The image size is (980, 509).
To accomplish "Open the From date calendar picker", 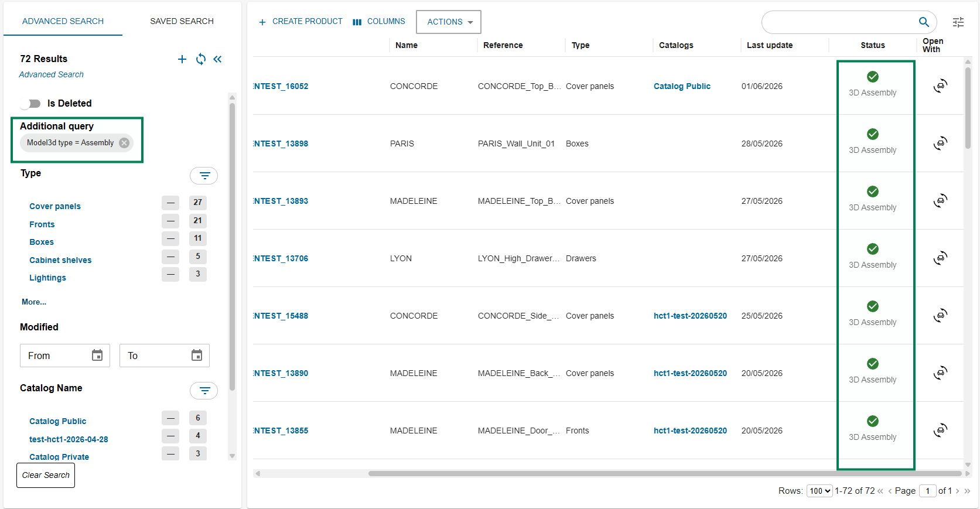I will pos(97,356).
